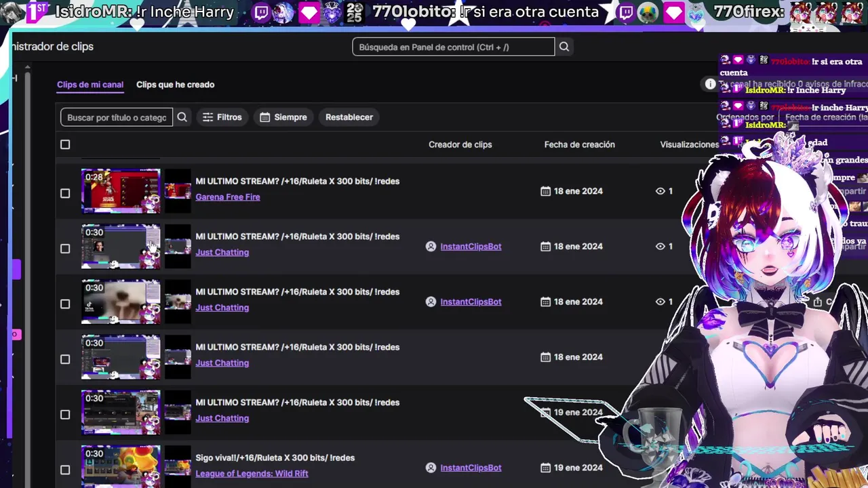Click the info icon near the infractions notice
868x488 pixels.
click(x=710, y=84)
